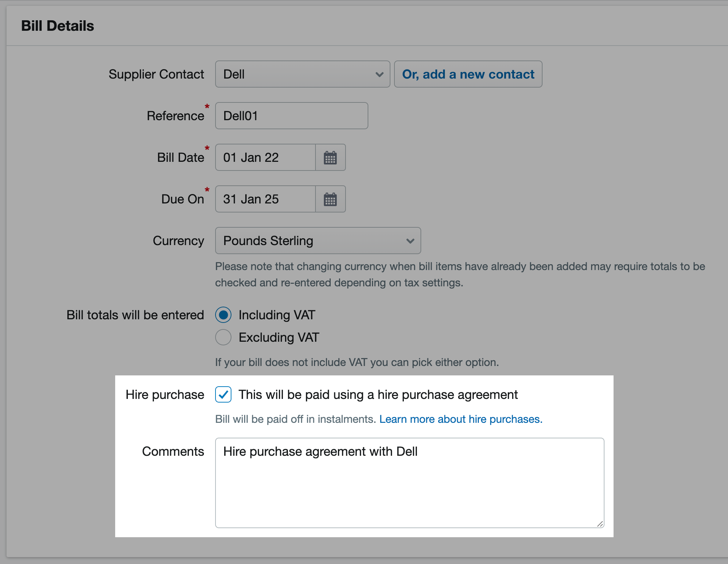Click the hire purchase comment text
Viewport: 728px width, 564px height.
click(x=321, y=451)
